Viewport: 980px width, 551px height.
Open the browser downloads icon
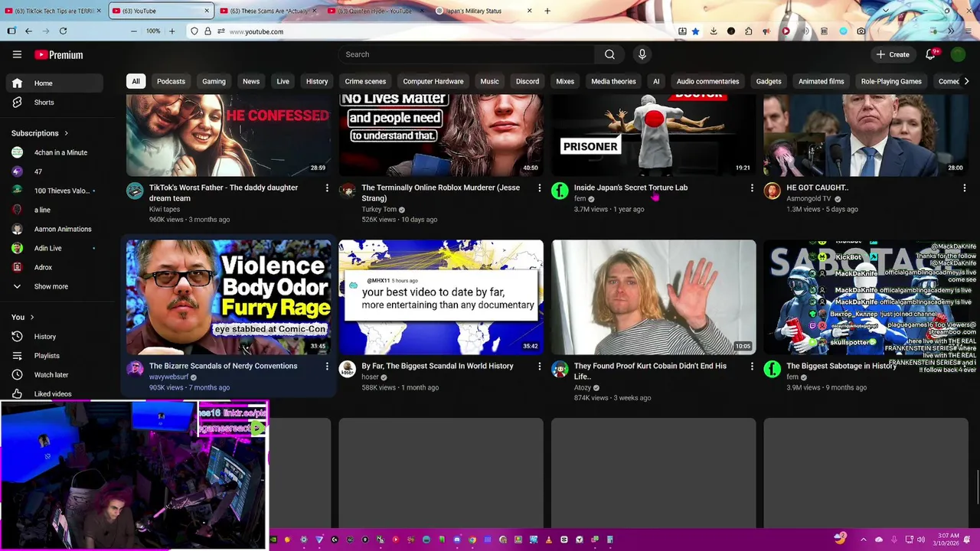click(x=714, y=31)
